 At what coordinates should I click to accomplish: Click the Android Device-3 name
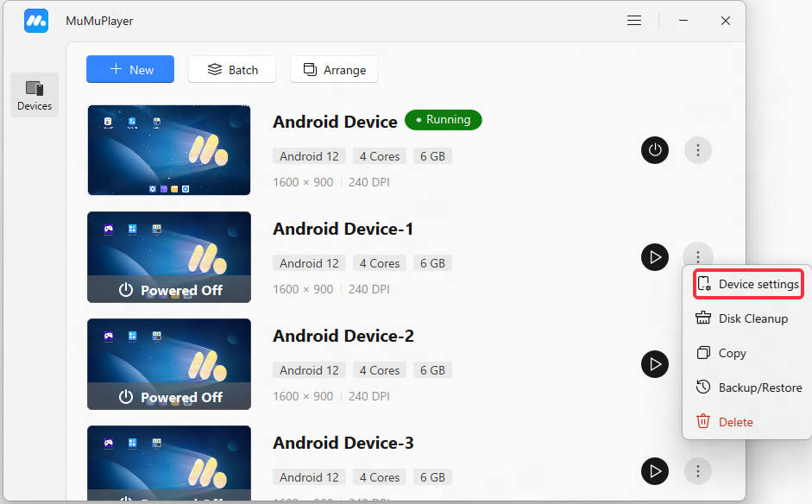(x=343, y=444)
